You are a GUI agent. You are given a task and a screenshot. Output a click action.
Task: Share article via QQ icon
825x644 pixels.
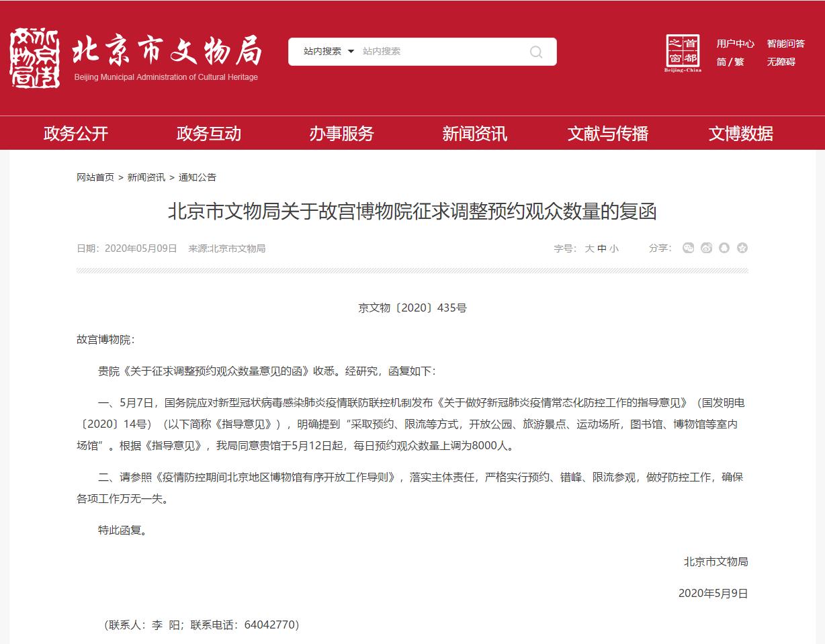click(x=724, y=248)
